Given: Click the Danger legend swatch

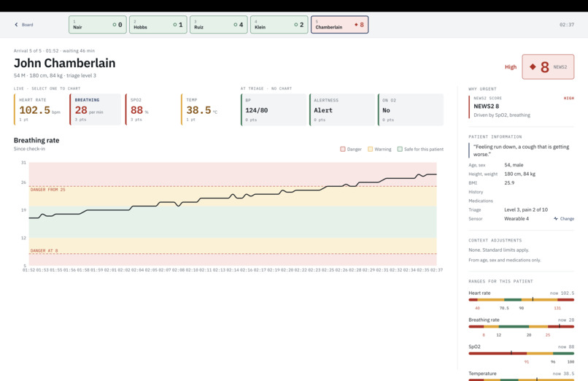Looking at the screenshot, I should [x=342, y=149].
